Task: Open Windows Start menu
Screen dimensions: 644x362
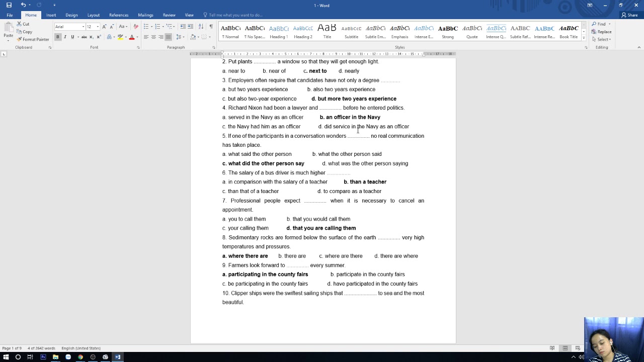Action: point(6,357)
